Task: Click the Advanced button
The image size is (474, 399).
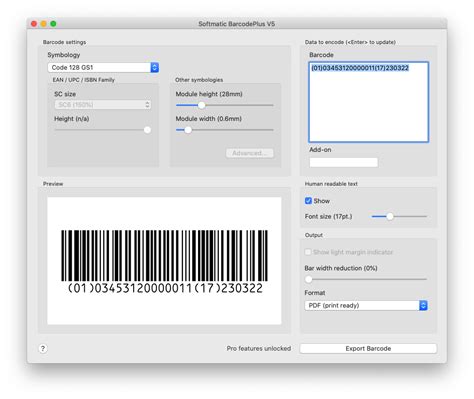Action: 250,153
